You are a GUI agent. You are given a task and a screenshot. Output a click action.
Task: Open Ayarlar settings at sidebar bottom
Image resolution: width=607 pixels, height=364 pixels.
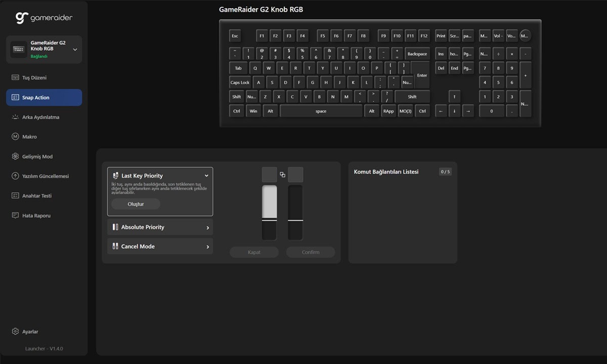pos(25,332)
